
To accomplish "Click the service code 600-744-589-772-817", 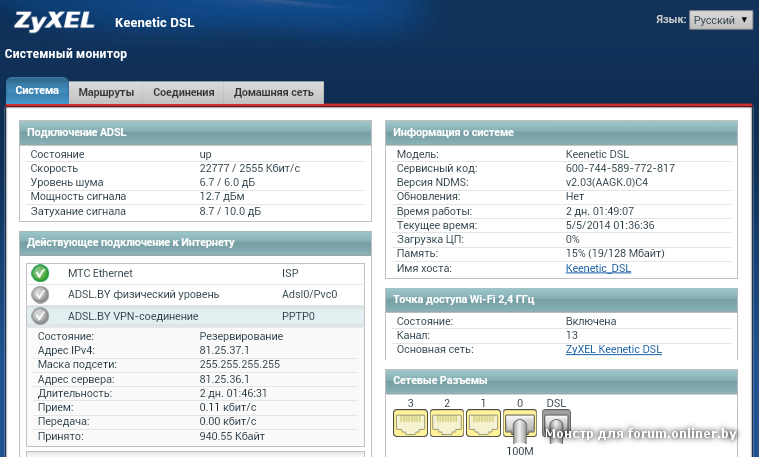I will click(620, 168).
